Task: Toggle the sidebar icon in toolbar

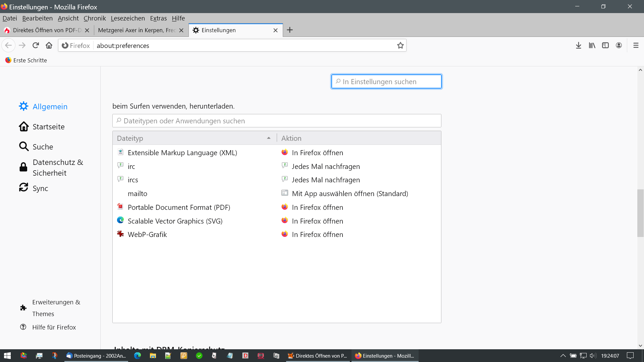Action: point(605,45)
